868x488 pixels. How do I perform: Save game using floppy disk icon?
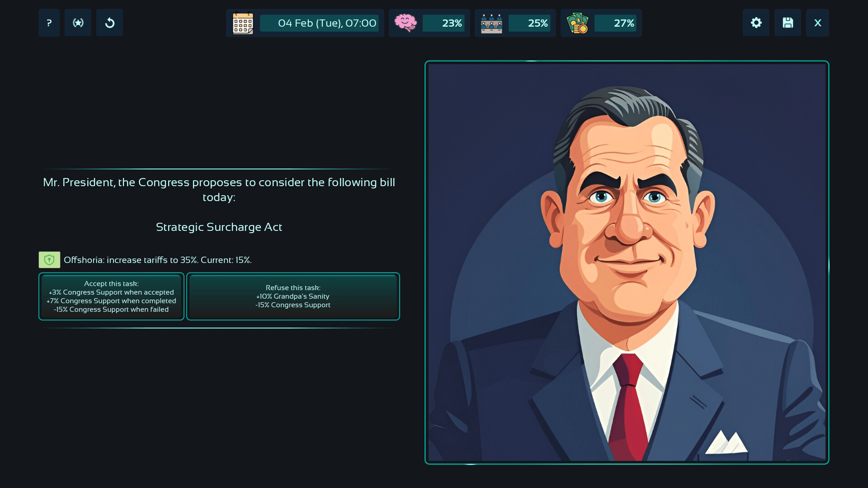pos(788,23)
